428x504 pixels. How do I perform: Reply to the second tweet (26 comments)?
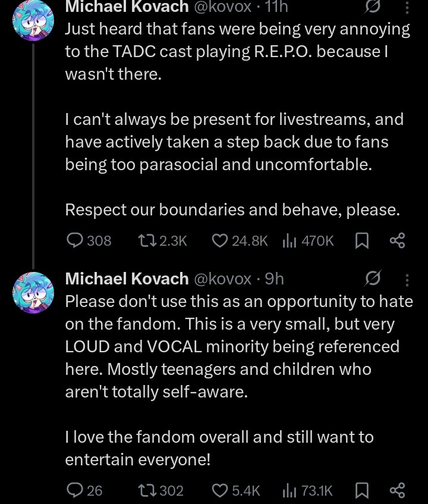click(x=75, y=490)
